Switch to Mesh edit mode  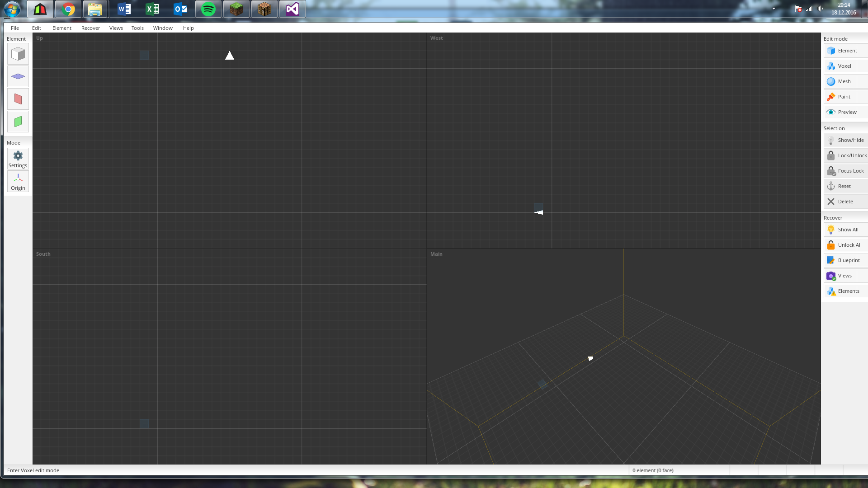[x=845, y=81]
